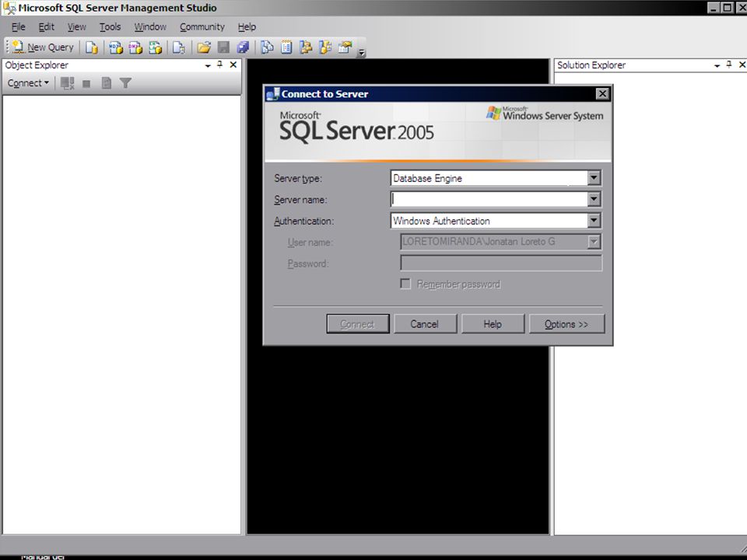This screenshot has height=560, width=747.
Task: Open a Database Engine Query
Action: [x=92, y=47]
